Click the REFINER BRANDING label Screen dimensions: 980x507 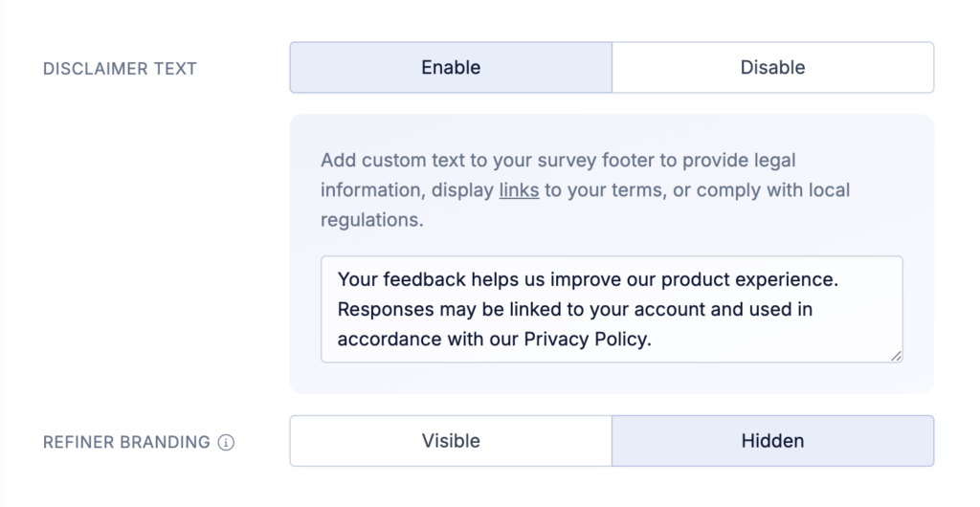pos(126,442)
